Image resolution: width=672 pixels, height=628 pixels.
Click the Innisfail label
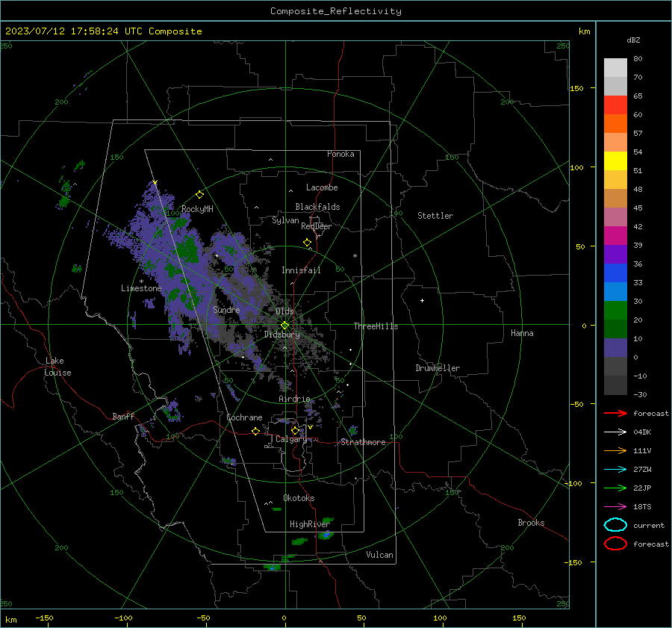(x=301, y=270)
